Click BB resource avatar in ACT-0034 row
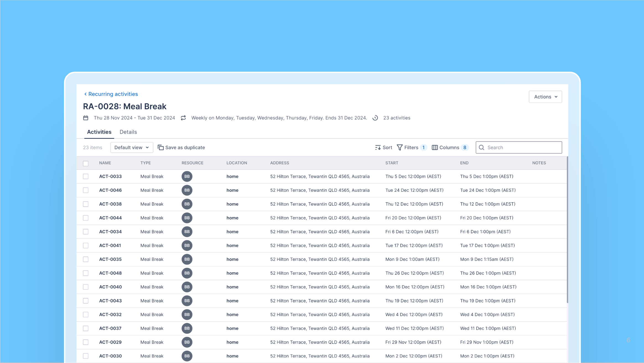Image resolution: width=644 pixels, height=363 pixels. point(187,232)
